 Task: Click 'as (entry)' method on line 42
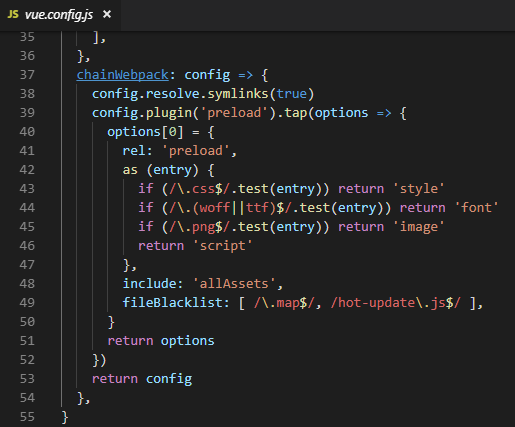coord(161,170)
